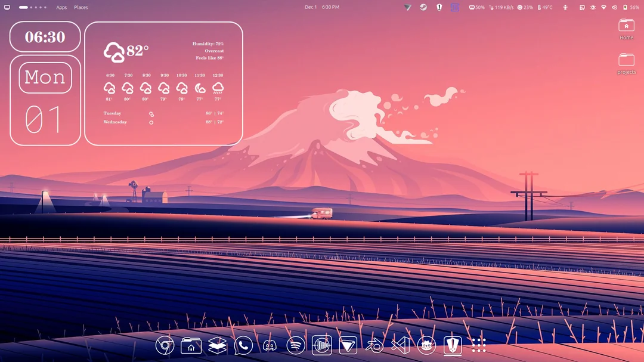The width and height of the screenshot is (644, 362).
Task: Launch Google Chrome from the dock
Action: point(165,345)
